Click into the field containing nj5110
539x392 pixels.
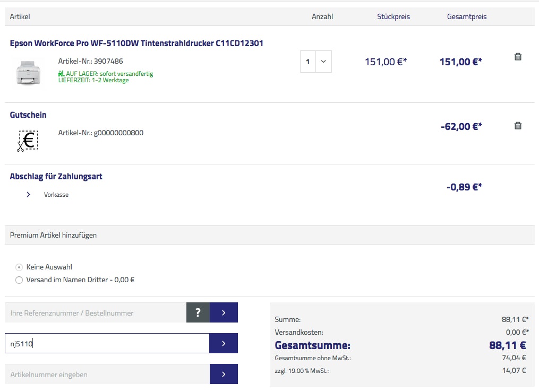tap(106, 344)
